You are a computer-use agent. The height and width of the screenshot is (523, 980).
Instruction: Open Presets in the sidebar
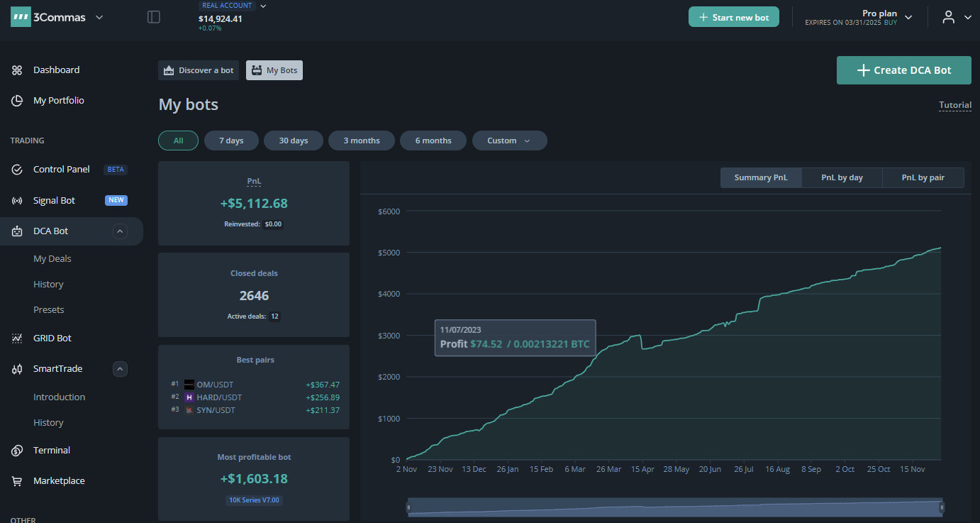tap(49, 310)
